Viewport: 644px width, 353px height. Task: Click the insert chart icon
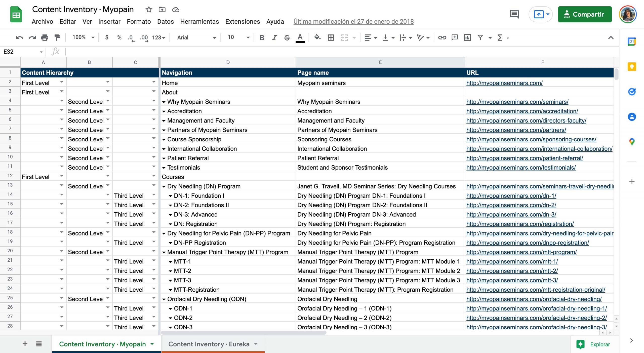click(467, 37)
